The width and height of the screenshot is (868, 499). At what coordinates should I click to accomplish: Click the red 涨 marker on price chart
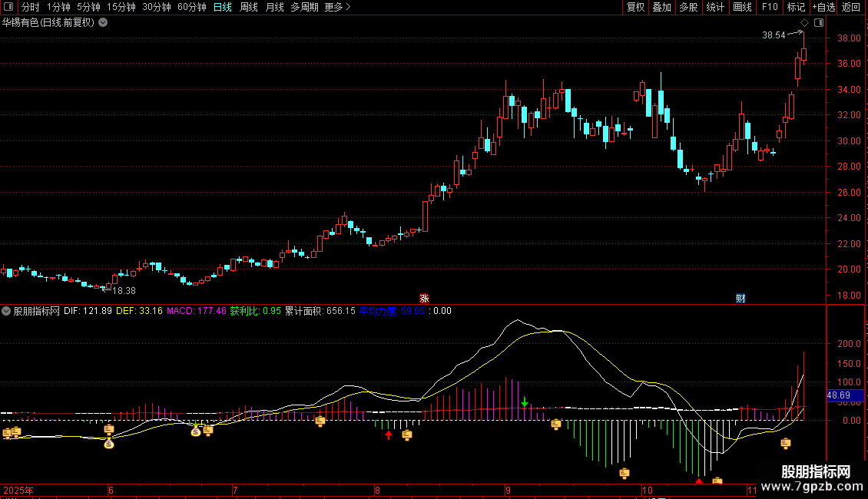[x=424, y=298]
